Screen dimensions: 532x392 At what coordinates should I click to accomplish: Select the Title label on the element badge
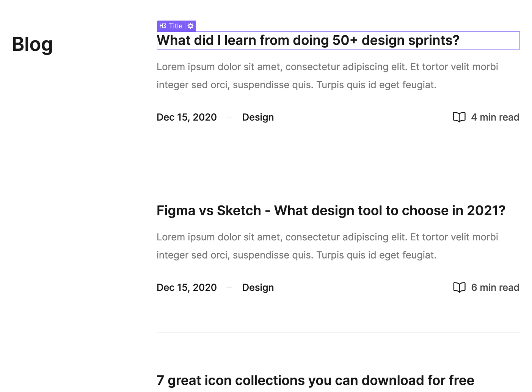(x=176, y=26)
